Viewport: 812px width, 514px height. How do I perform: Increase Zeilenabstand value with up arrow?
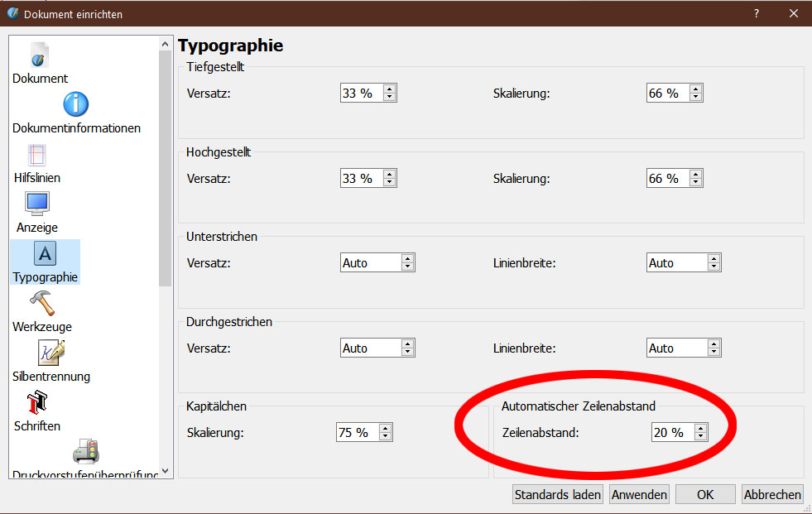click(x=701, y=428)
